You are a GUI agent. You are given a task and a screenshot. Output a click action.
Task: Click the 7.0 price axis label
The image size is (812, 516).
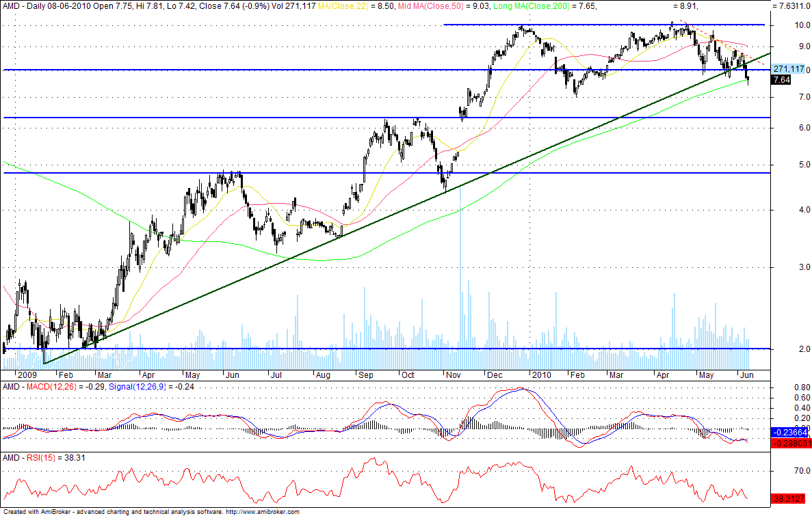tap(804, 97)
